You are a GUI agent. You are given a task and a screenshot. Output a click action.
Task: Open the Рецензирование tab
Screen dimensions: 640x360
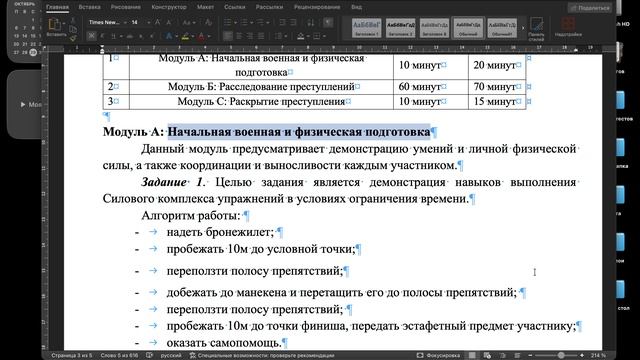point(317,7)
